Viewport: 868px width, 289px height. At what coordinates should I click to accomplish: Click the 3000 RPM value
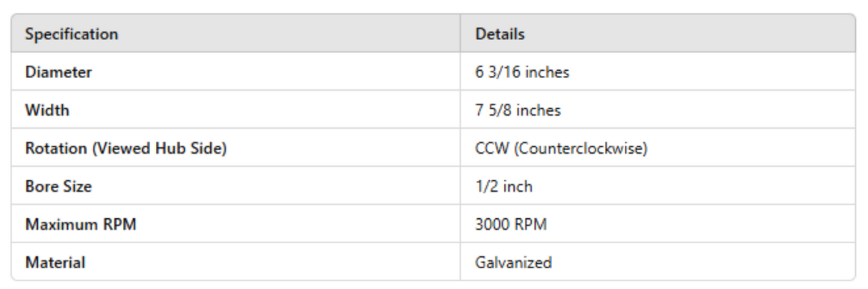(x=511, y=225)
